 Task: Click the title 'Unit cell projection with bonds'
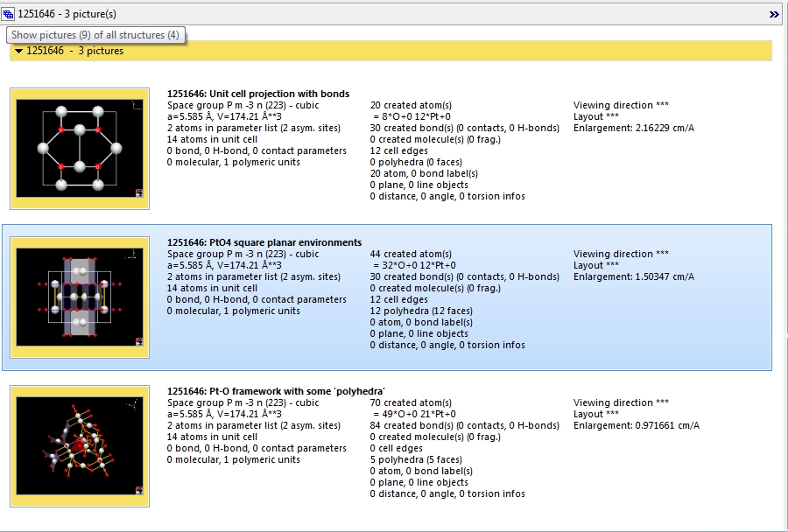coord(257,94)
